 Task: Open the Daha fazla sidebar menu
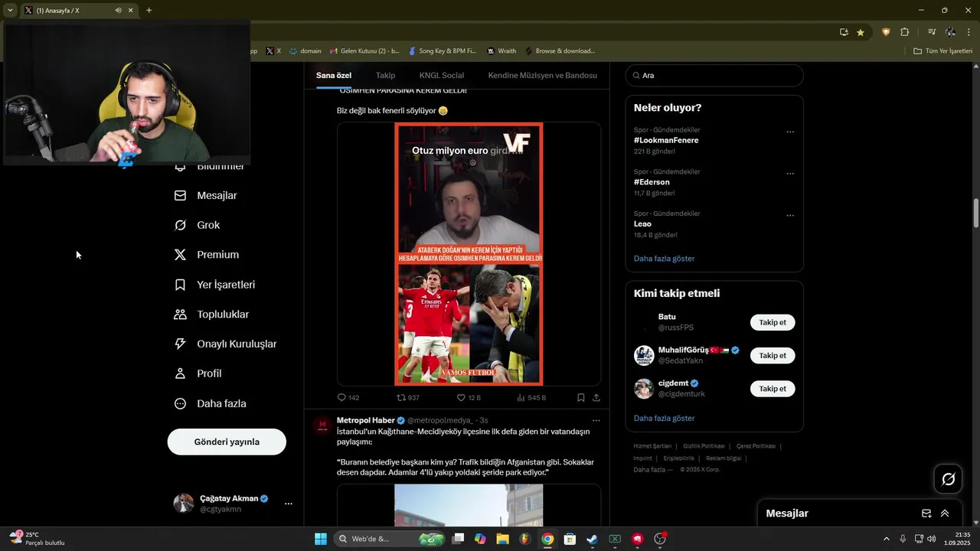click(211, 403)
